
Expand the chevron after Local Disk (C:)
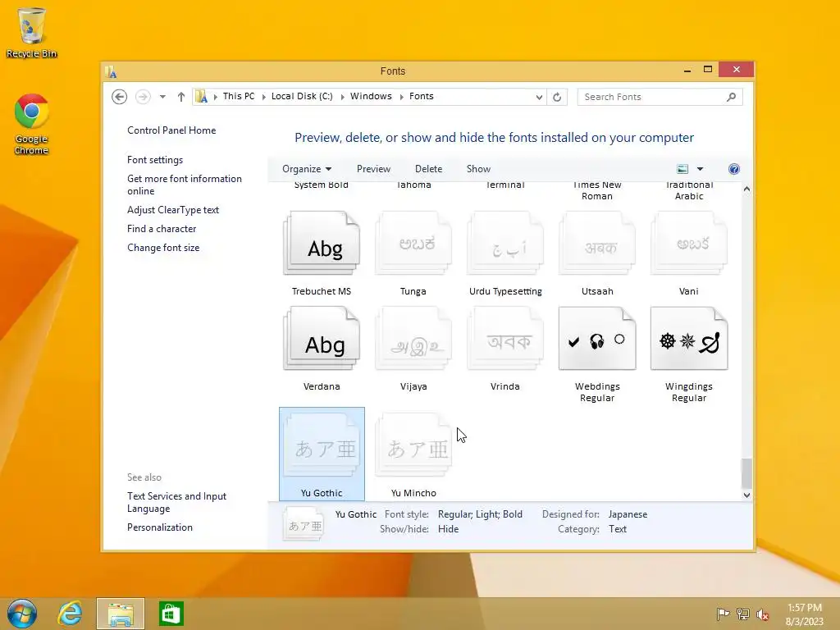point(342,97)
